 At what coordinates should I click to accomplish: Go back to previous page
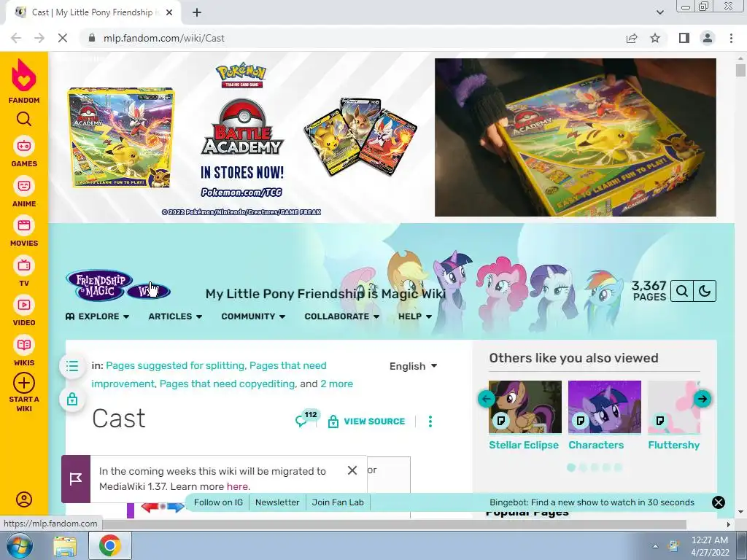coord(16,38)
